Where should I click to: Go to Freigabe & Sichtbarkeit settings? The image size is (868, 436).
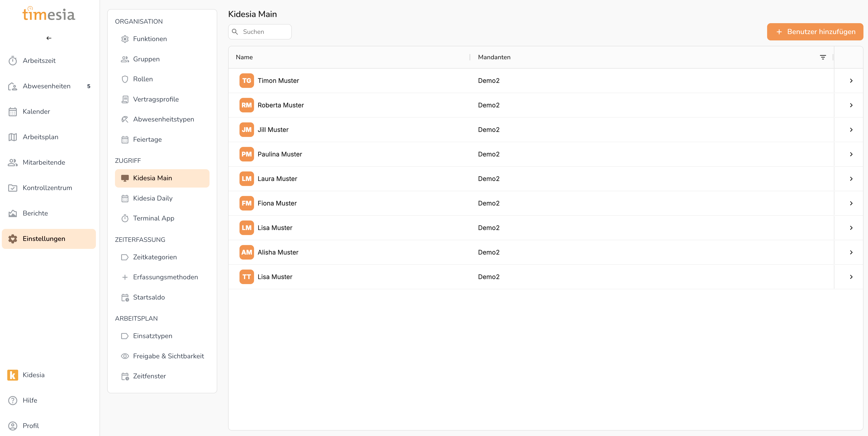tap(168, 356)
